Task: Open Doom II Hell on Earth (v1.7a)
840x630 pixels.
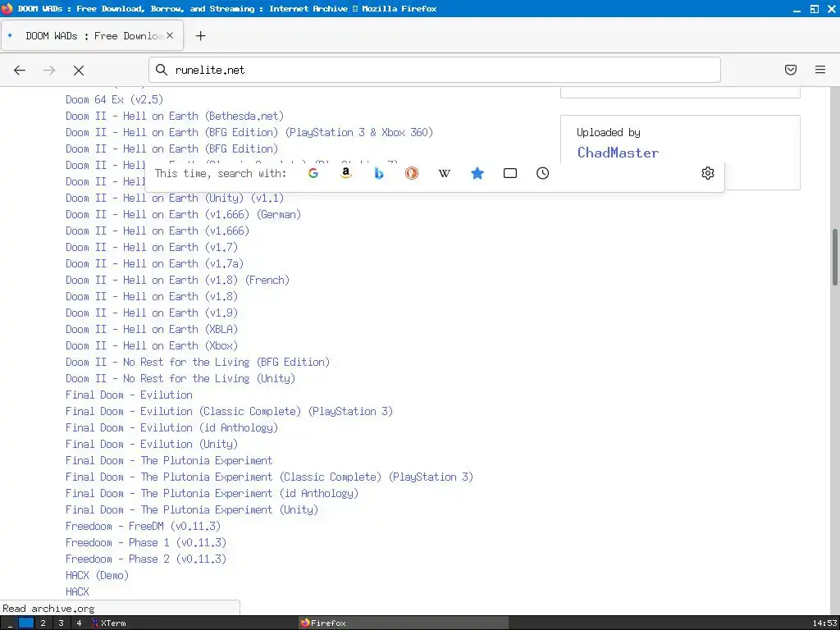Action: tap(155, 263)
